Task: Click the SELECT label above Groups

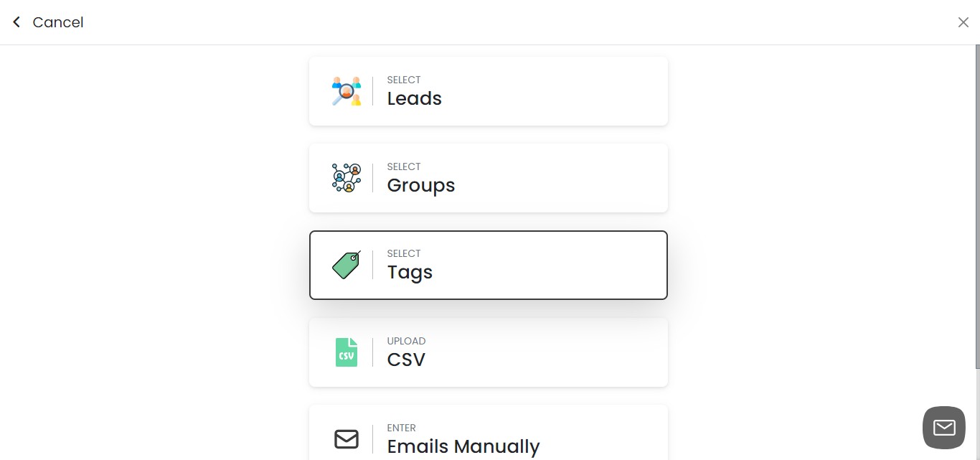Action: (x=404, y=166)
